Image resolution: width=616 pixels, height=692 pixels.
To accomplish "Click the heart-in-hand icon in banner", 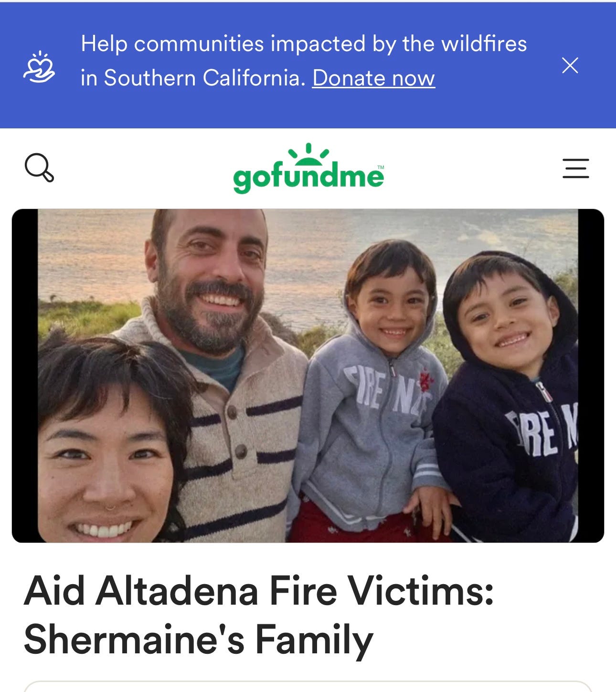I will pos(39,67).
